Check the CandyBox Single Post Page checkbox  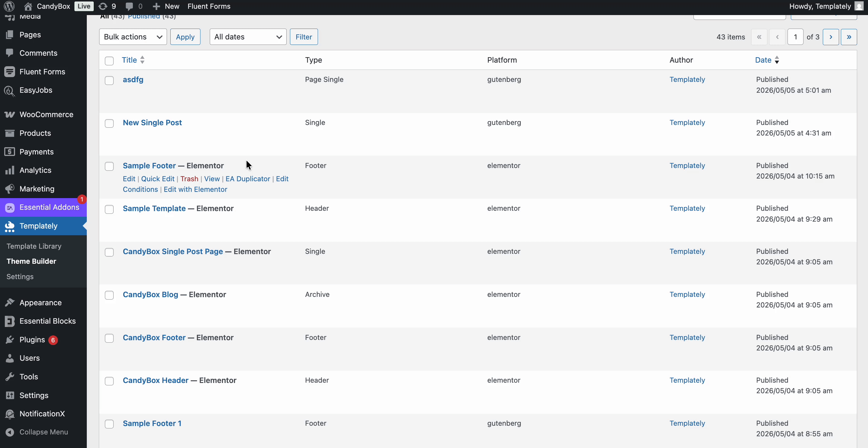click(x=109, y=252)
